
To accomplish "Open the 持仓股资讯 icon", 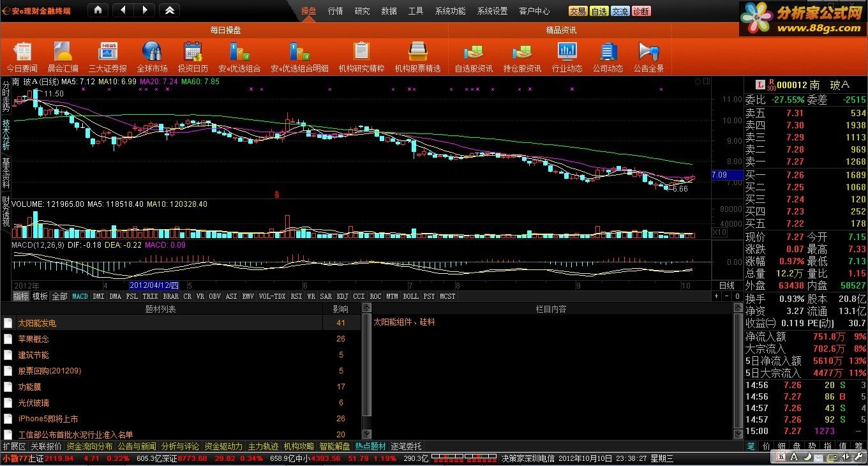I will tap(522, 52).
